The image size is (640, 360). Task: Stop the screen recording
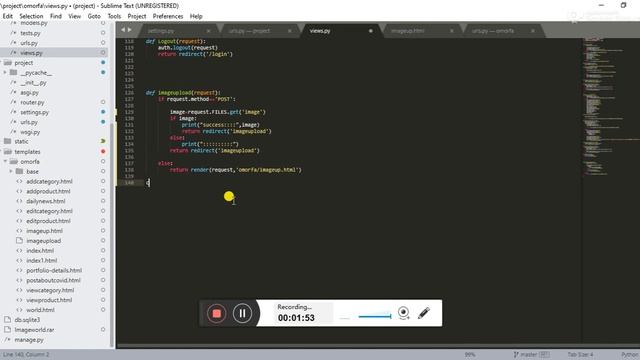click(x=216, y=313)
